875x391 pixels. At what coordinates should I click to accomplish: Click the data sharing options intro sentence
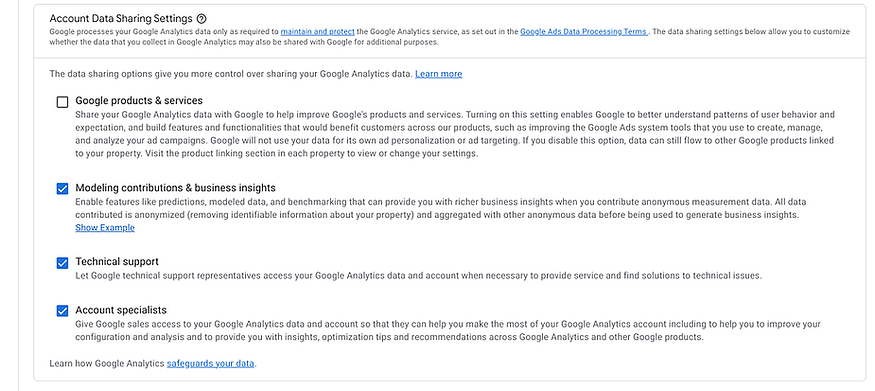click(x=231, y=74)
